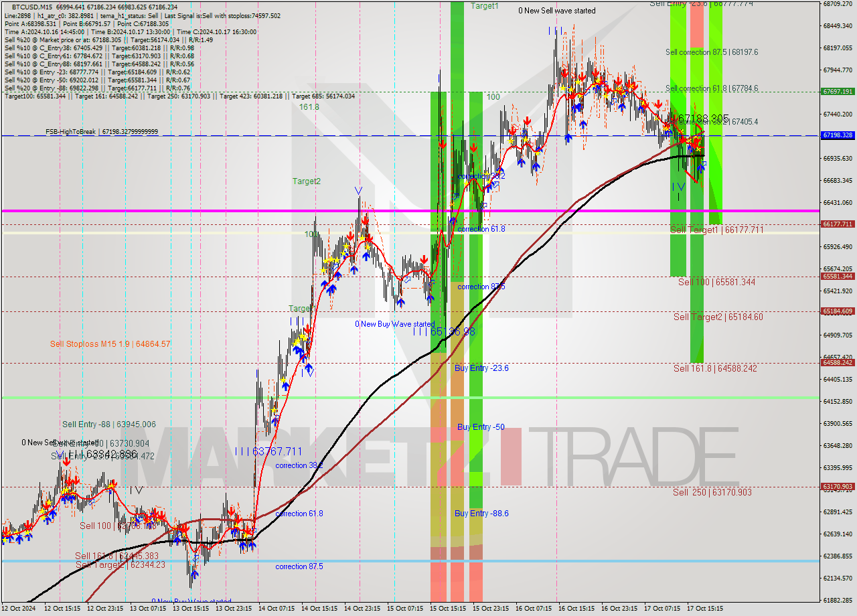Select the red 65581.344 price tag on axis

pyautogui.click(x=838, y=276)
